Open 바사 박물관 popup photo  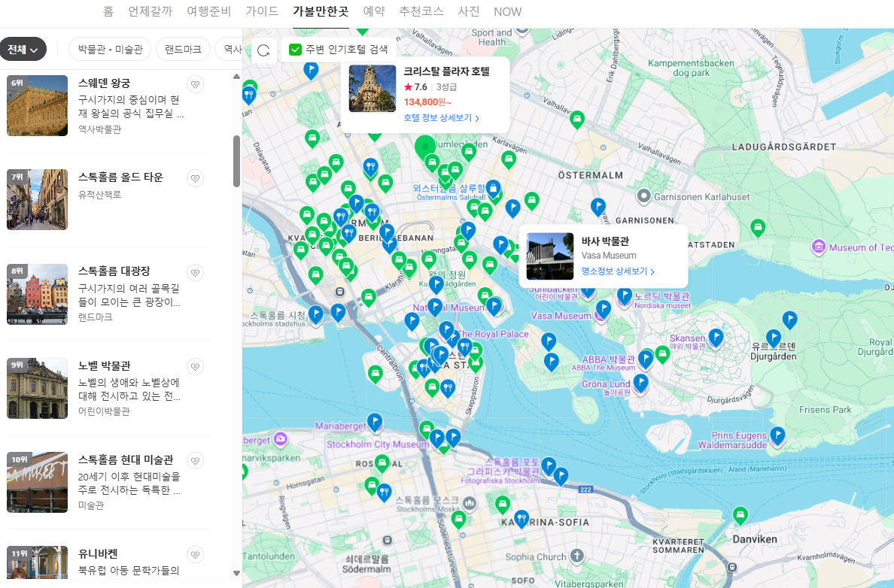click(x=550, y=256)
